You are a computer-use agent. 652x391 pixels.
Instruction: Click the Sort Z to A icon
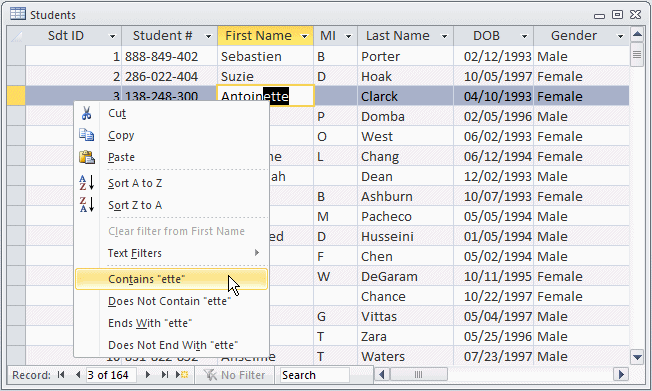point(87,205)
